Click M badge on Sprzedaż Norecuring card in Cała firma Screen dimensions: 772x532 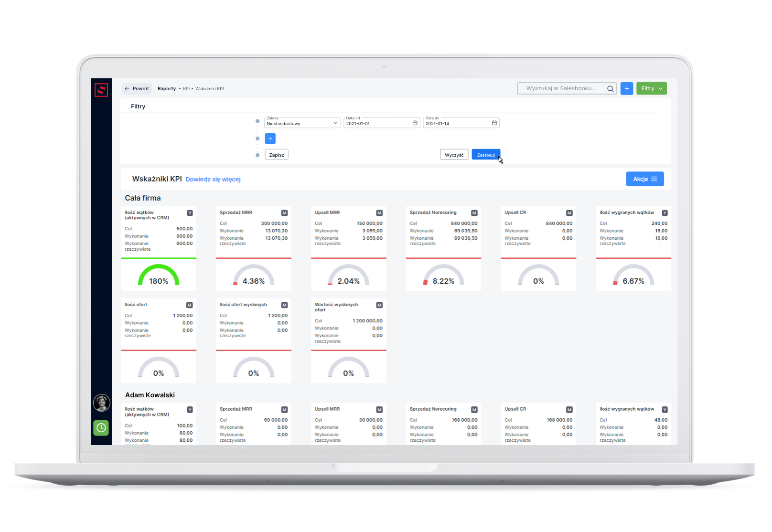click(474, 213)
